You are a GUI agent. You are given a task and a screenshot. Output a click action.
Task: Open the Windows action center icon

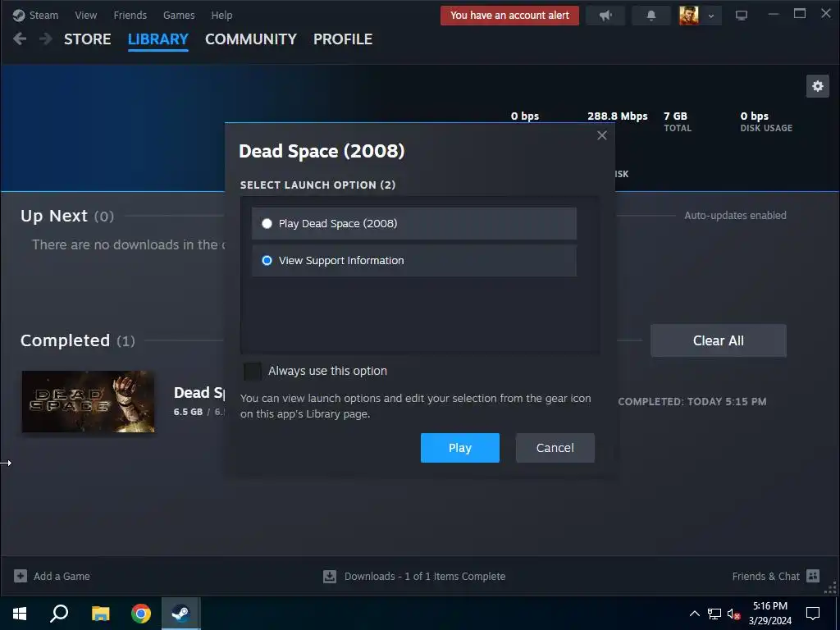click(813, 614)
